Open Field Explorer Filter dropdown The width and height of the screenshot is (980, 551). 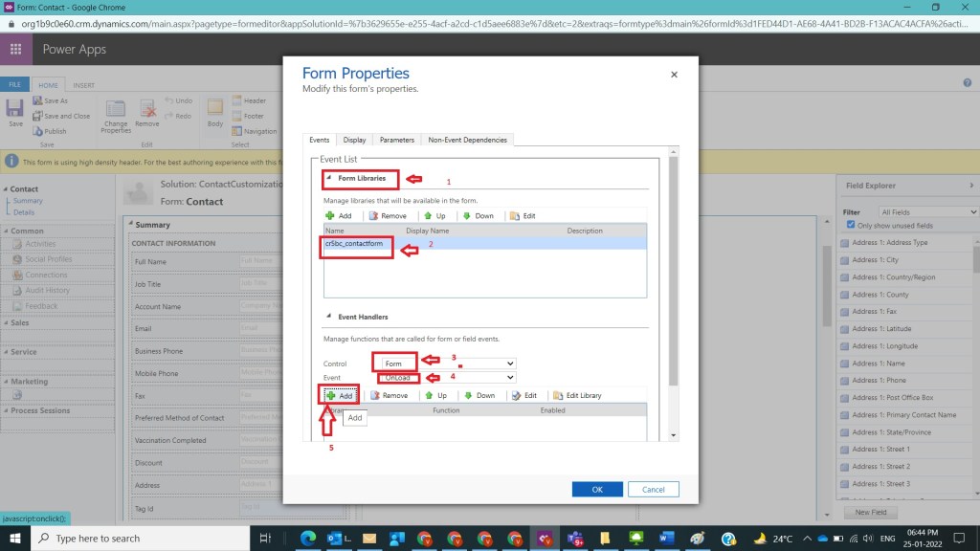coord(926,211)
